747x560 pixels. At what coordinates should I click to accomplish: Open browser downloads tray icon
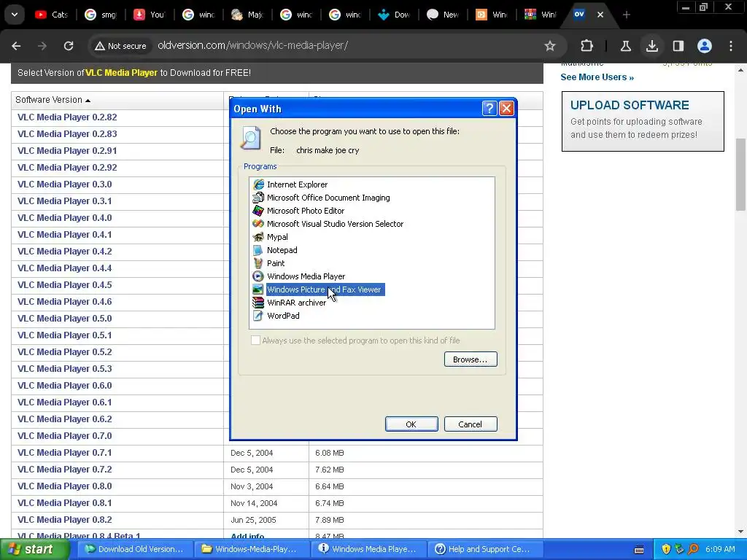[651, 46]
